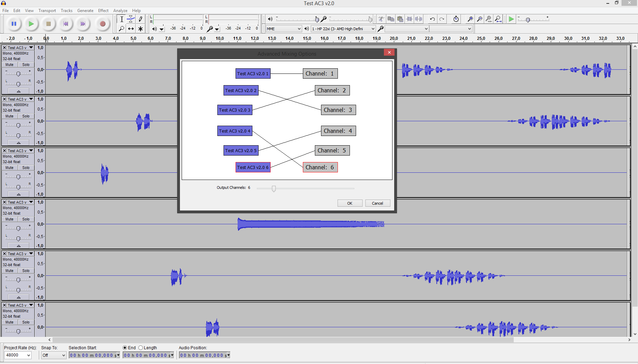Click the Selection Start time field
The width and height of the screenshot is (638, 364).
coord(94,355)
